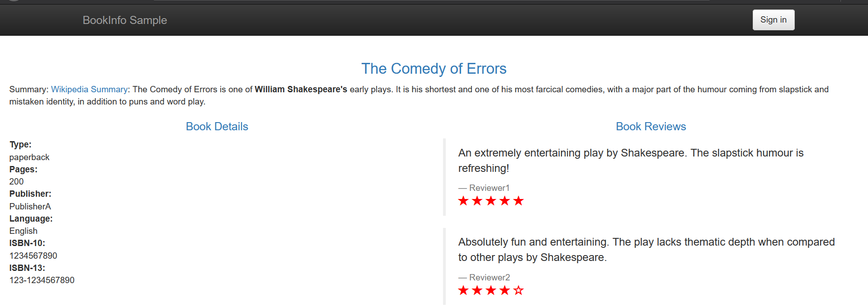Click the bold William Shakespeare's text

click(x=301, y=90)
